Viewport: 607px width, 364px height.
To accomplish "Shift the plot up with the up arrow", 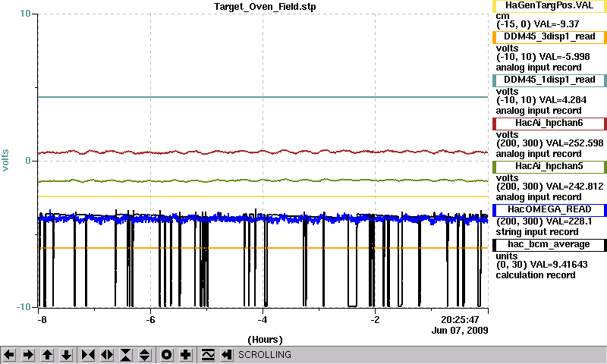I will coord(47,355).
